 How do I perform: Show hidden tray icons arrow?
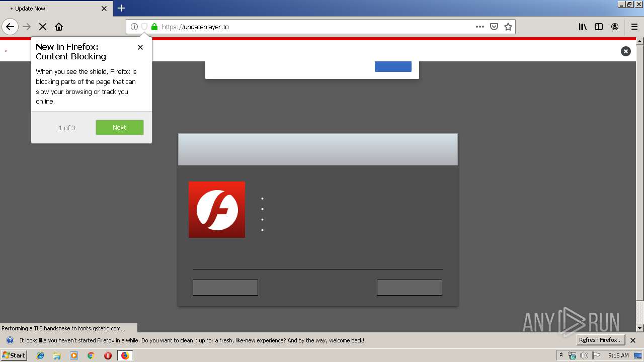click(x=561, y=355)
